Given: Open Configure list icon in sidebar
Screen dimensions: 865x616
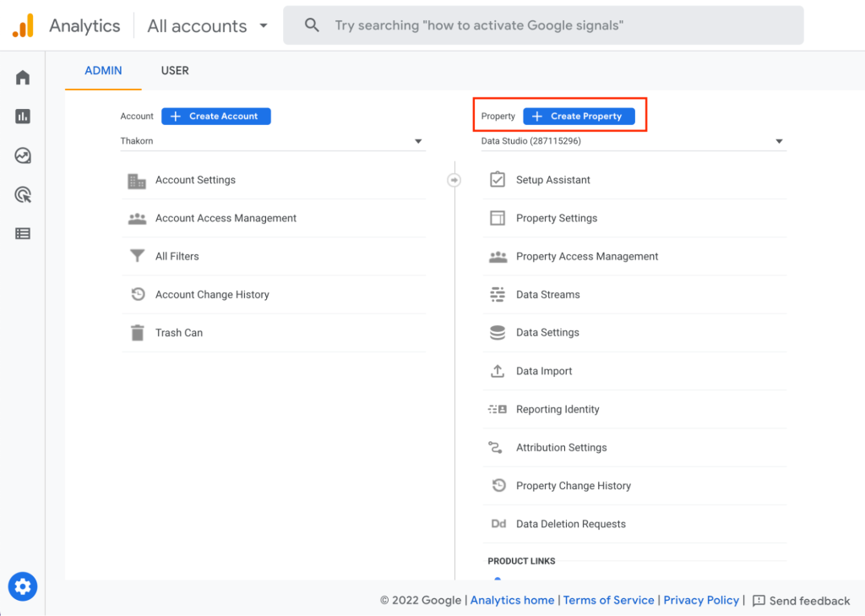Looking at the screenshot, I should [23, 233].
